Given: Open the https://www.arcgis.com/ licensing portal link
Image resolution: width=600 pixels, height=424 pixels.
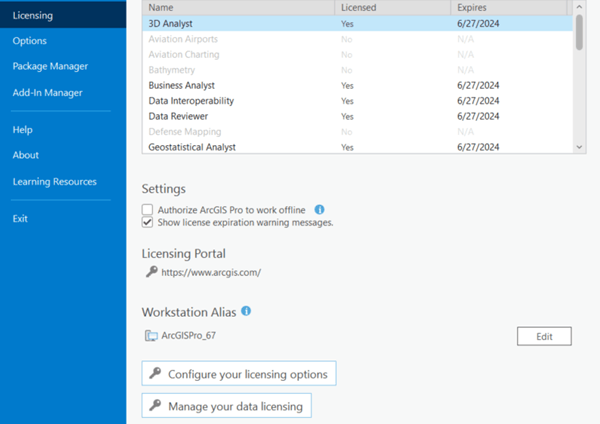Looking at the screenshot, I should [211, 272].
